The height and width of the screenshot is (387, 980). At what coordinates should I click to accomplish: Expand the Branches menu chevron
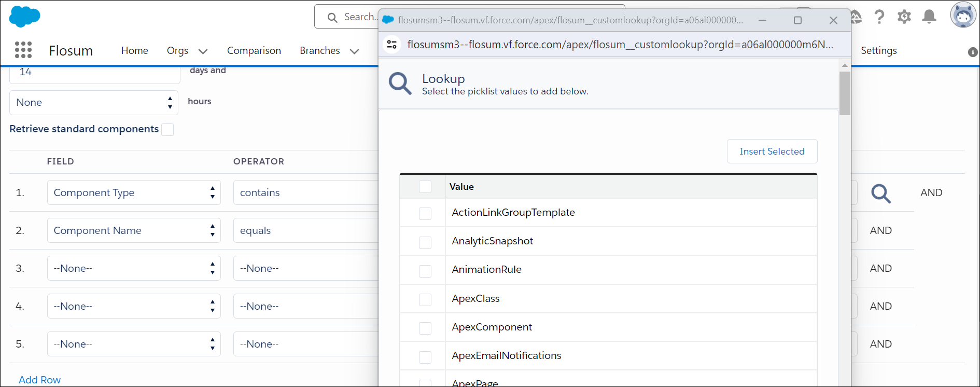[x=355, y=51]
